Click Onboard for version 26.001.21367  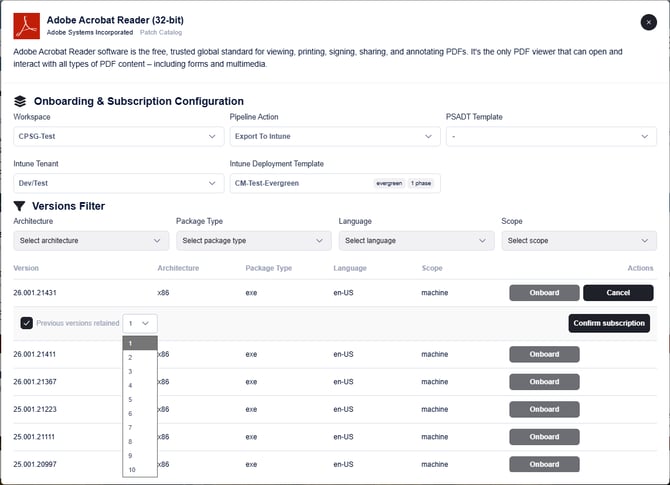tap(544, 382)
